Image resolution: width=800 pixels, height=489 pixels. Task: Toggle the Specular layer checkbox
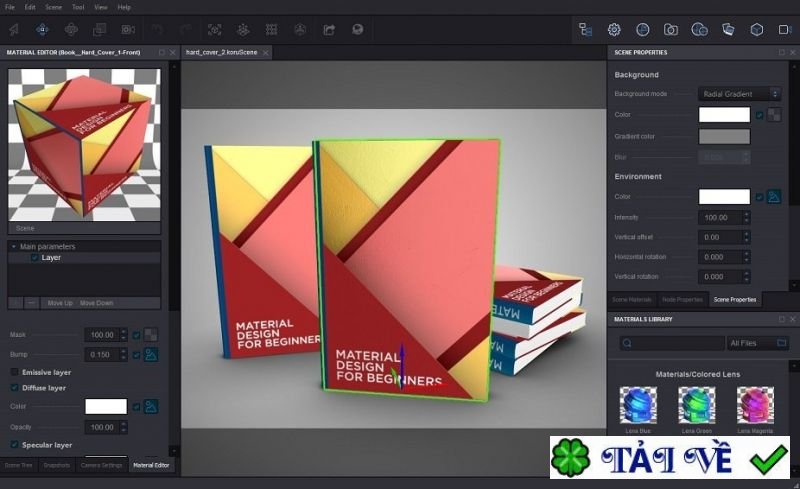14,445
